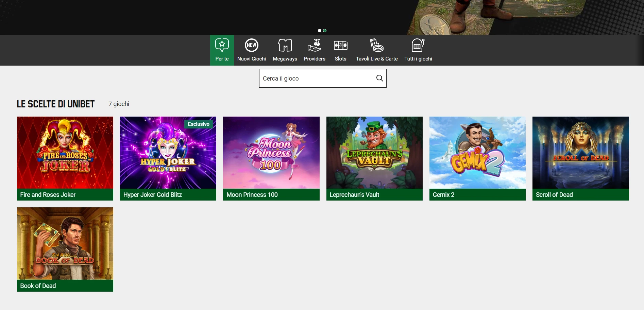
Task: Select the Megaways tab label
Action: coord(285,59)
